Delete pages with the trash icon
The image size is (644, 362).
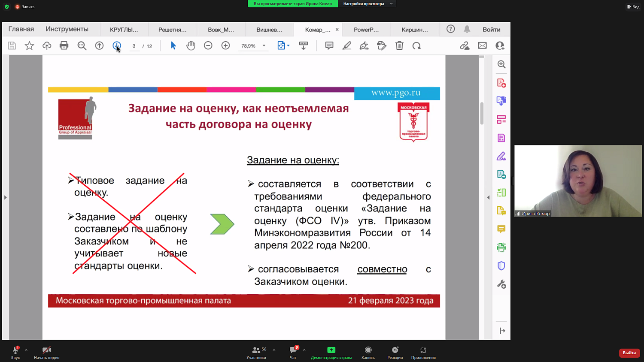click(399, 45)
